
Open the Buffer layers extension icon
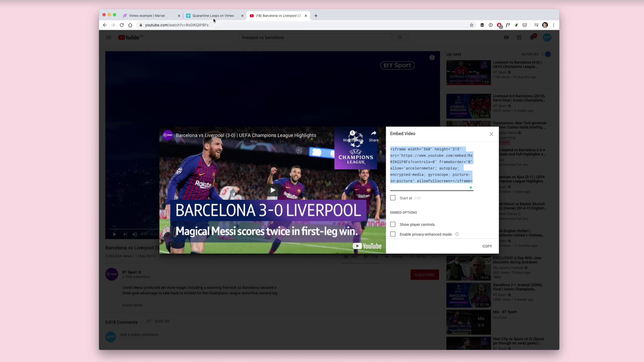pyautogui.click(x=482, y=25)
